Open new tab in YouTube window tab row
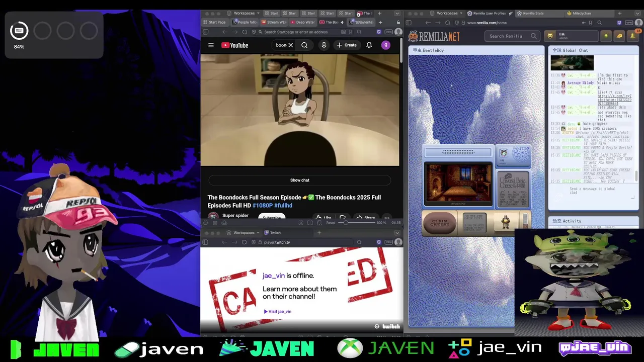 point(380,22)
